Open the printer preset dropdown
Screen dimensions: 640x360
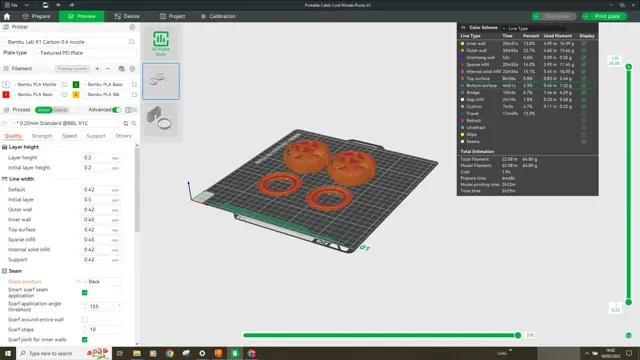[x=65, y=42]
